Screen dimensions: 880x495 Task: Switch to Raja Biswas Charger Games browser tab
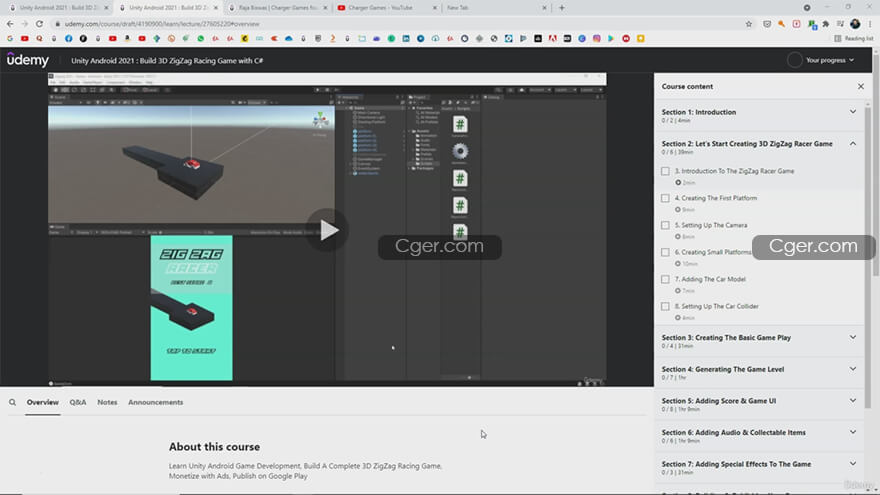[x=278, y=8]
